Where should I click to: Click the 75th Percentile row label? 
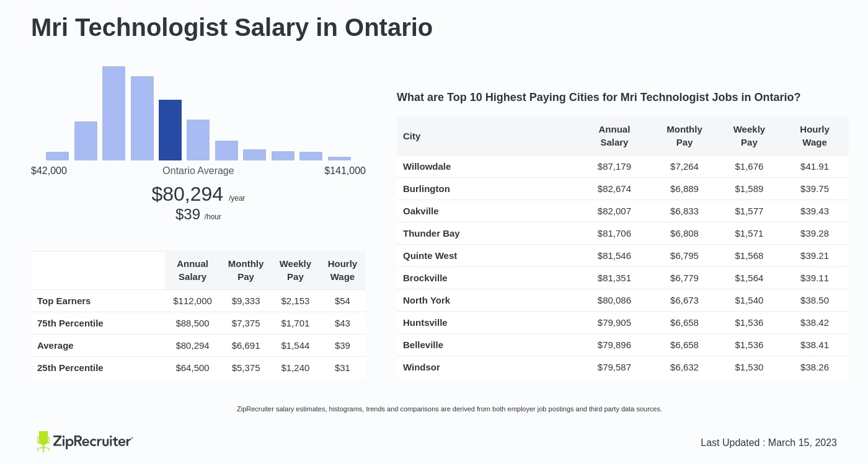[70, 323]
